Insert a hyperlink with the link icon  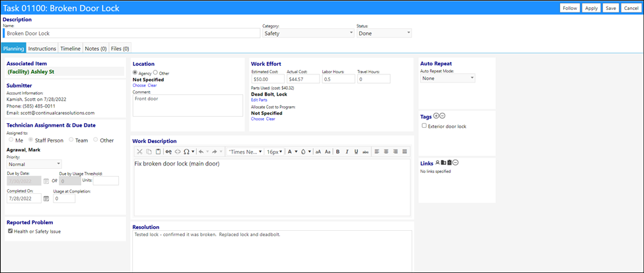168,152
